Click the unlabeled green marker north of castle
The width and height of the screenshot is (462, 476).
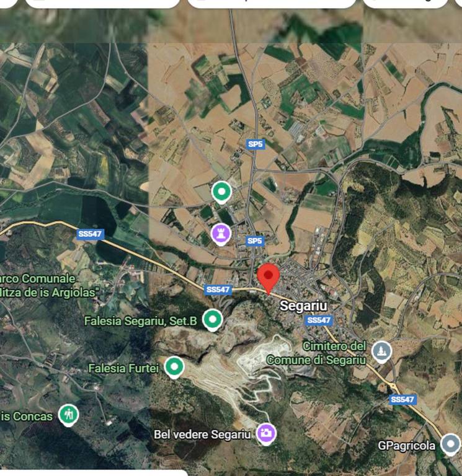tap(222, 192)
